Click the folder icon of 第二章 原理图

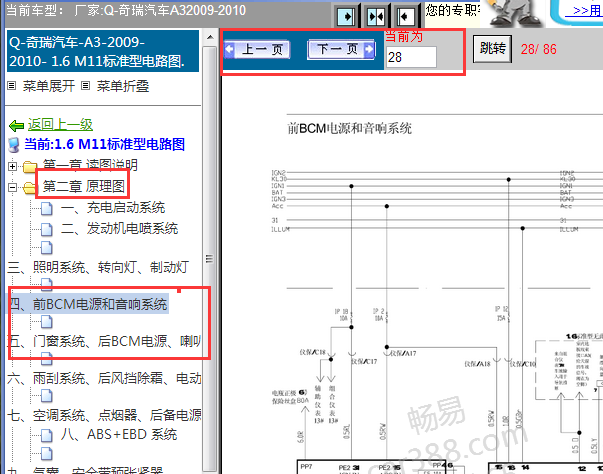pos(30,188)
